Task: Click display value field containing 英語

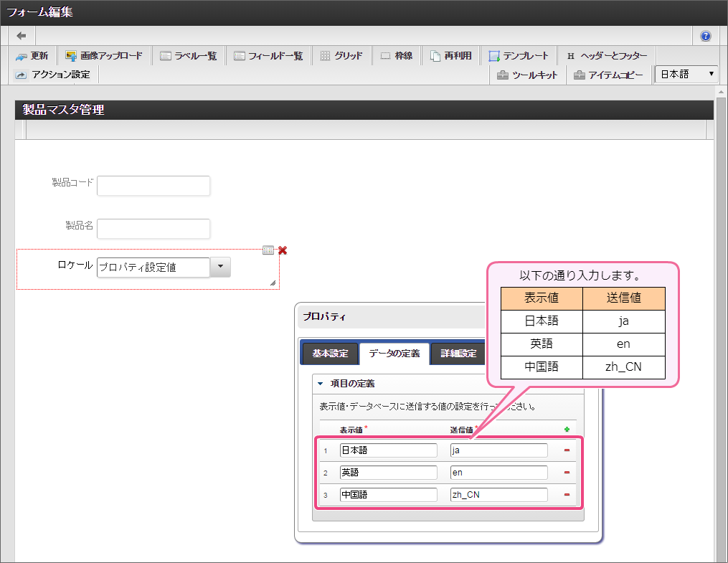Action: 389,473
